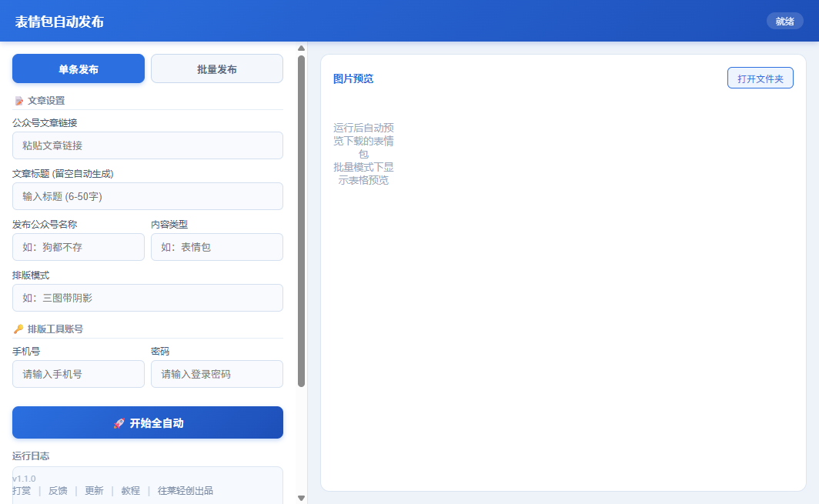Switch to the 单条发布 tab

tap(79, 68)
